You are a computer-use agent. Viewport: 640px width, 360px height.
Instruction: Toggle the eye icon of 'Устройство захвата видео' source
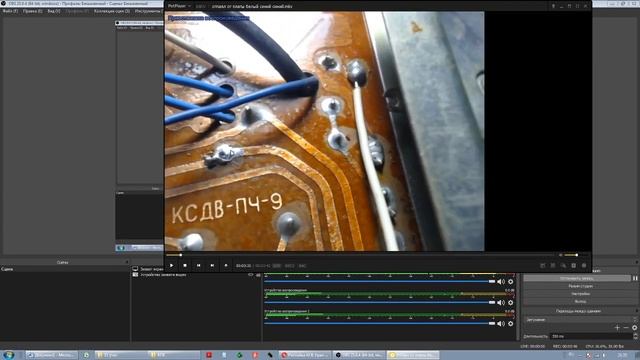[x=251, y=275]
